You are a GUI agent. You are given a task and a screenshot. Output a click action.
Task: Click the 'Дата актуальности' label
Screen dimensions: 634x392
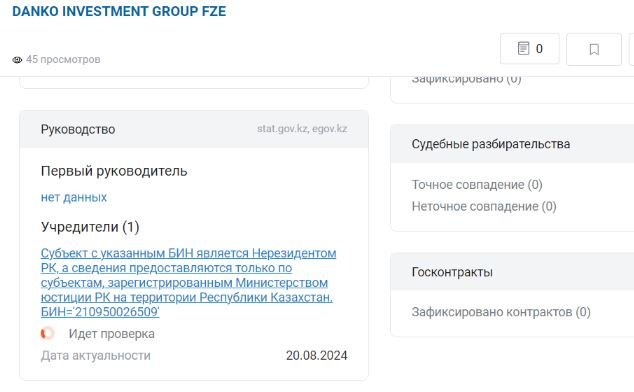(x=96, y=356)
